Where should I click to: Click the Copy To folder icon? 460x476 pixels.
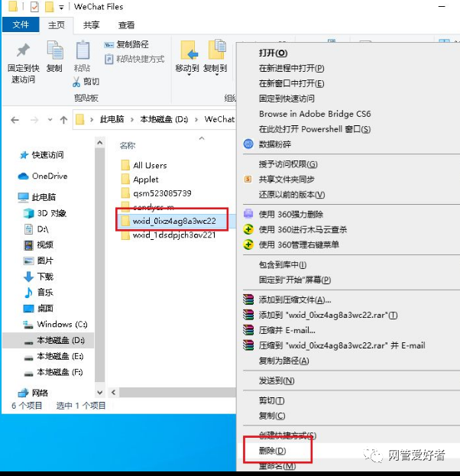[217, 50]
